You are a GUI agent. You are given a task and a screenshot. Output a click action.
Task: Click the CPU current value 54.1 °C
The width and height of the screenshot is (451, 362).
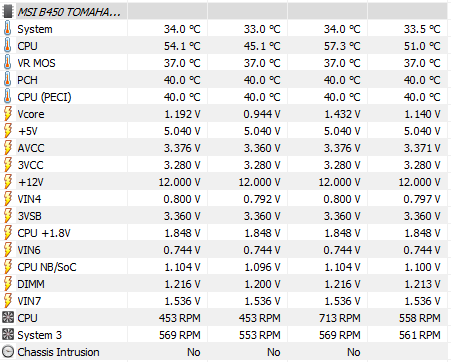(x=182, y=46)
